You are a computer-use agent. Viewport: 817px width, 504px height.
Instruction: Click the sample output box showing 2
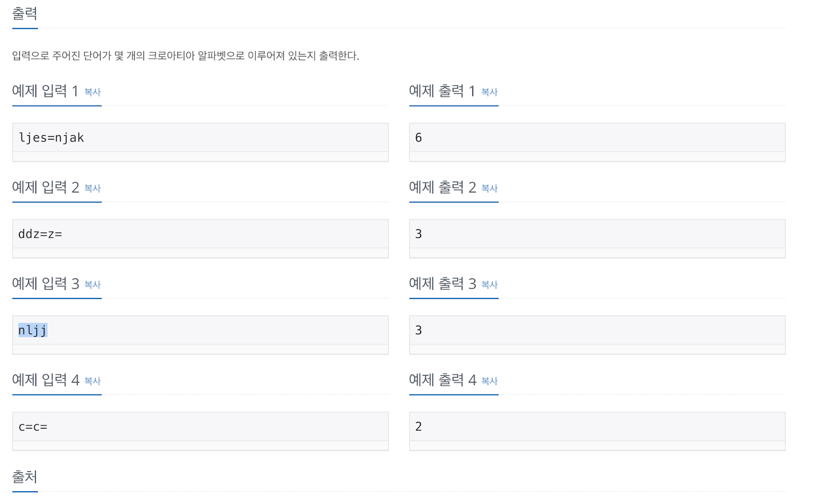coord(597,427)
